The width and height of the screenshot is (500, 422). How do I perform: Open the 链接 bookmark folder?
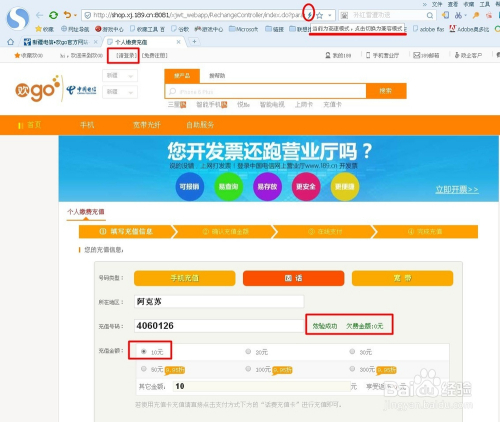[275, 29]
